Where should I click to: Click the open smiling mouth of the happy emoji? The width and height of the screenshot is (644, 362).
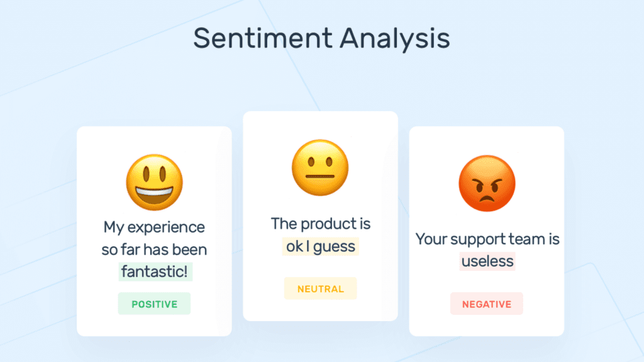154,194
